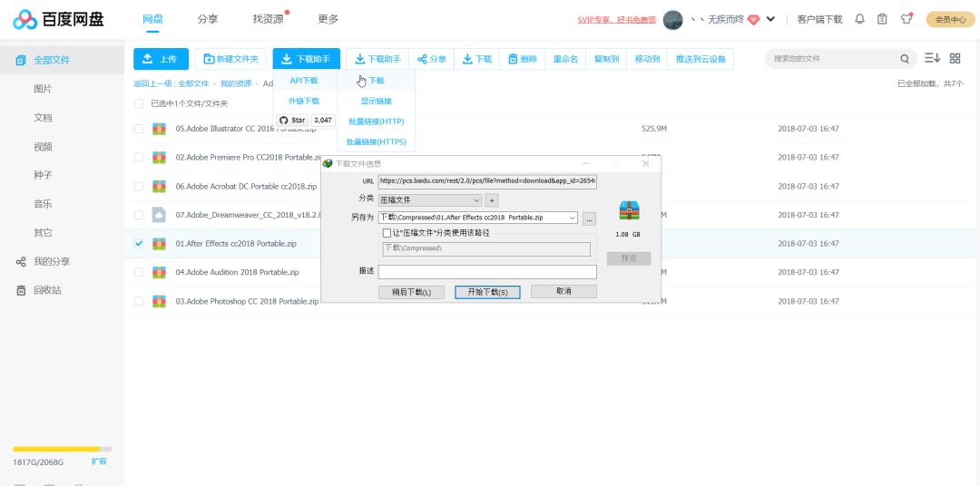Switch to the 网盘 tab

(x=153, y=19)
